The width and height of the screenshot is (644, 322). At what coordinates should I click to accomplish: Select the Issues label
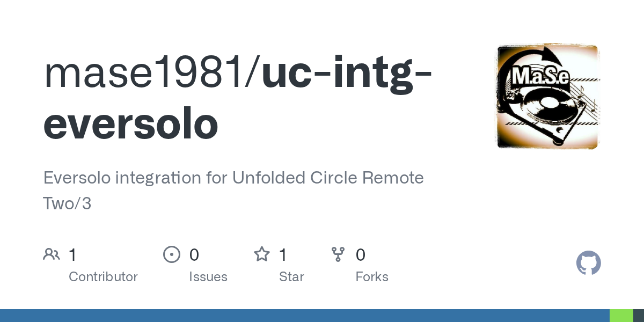tap(208, 277)
